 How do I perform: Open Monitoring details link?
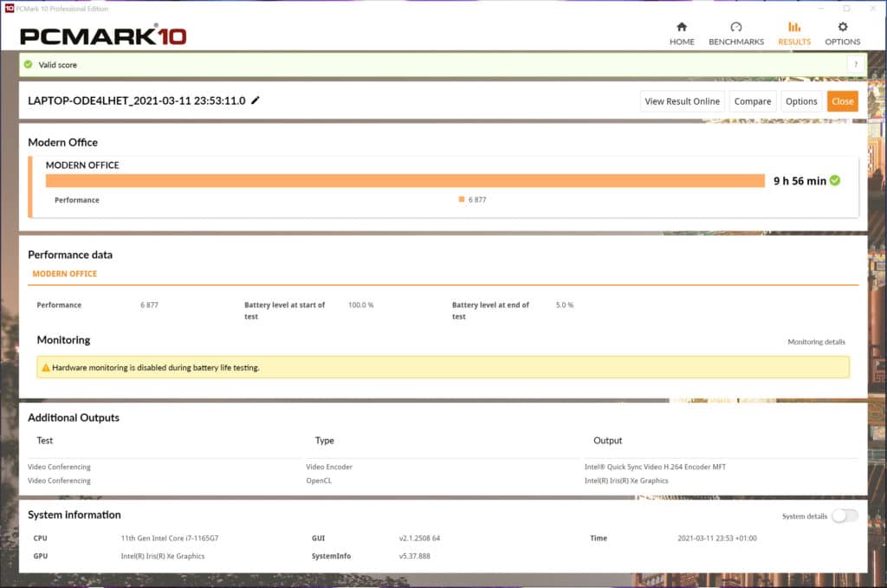coord(816,342)
